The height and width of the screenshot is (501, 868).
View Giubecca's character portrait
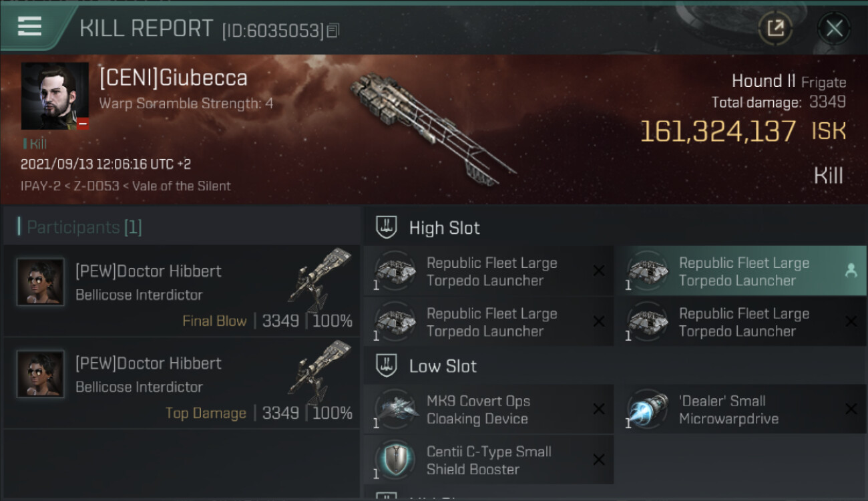point(55,96)
